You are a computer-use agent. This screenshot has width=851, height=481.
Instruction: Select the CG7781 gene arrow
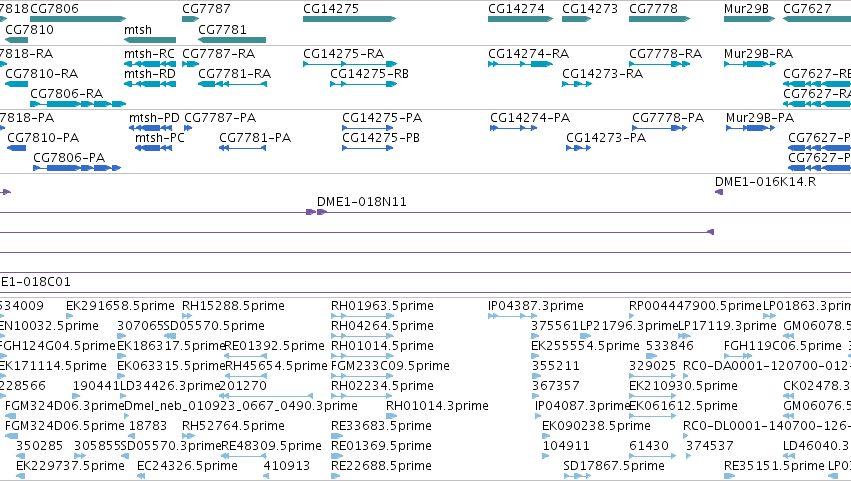[x=232, y=40]
